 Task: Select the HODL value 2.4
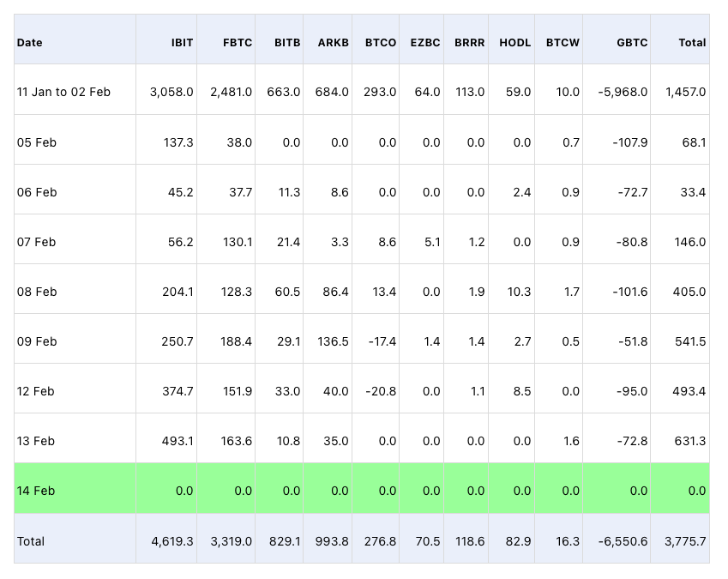[x=522, y=192]
